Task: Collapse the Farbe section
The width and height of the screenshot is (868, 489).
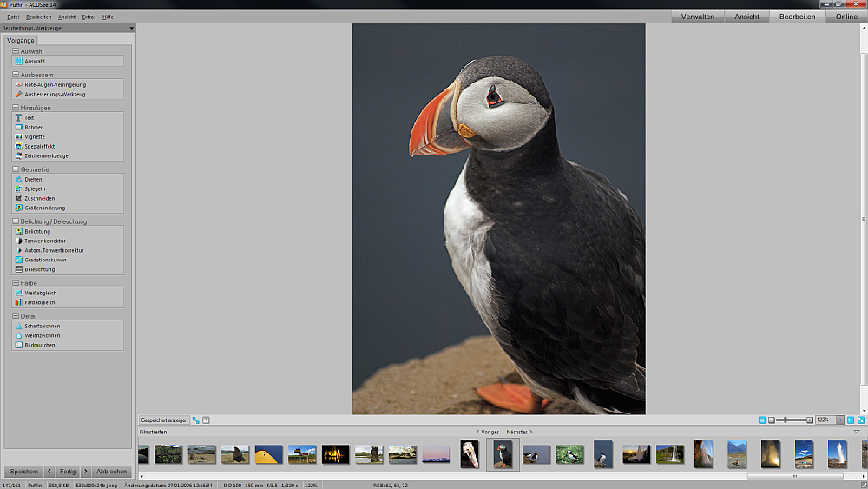Action: pyautogui.click(x=16, y=283)
